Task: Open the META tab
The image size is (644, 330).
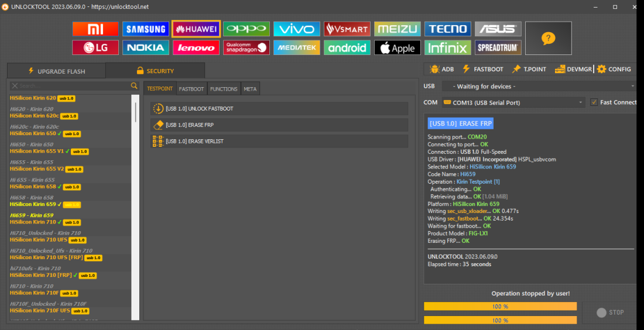Action: [x=250, y=89]
